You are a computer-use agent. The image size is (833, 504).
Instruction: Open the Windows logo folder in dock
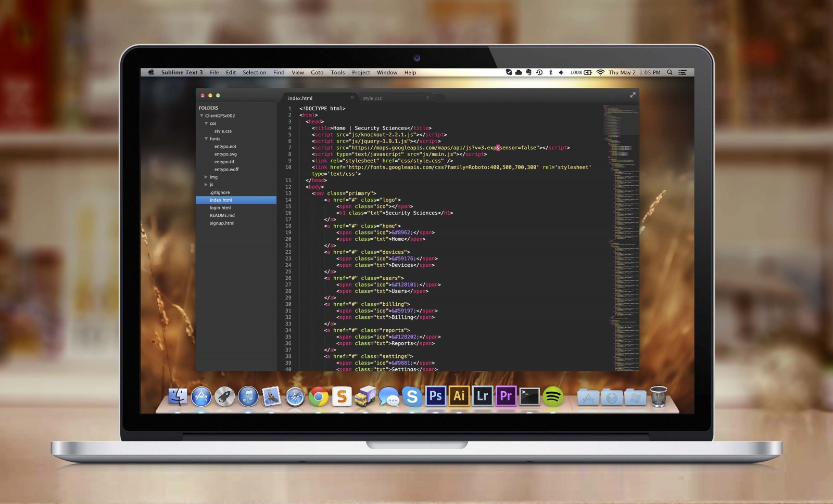(x=635, y=397)
